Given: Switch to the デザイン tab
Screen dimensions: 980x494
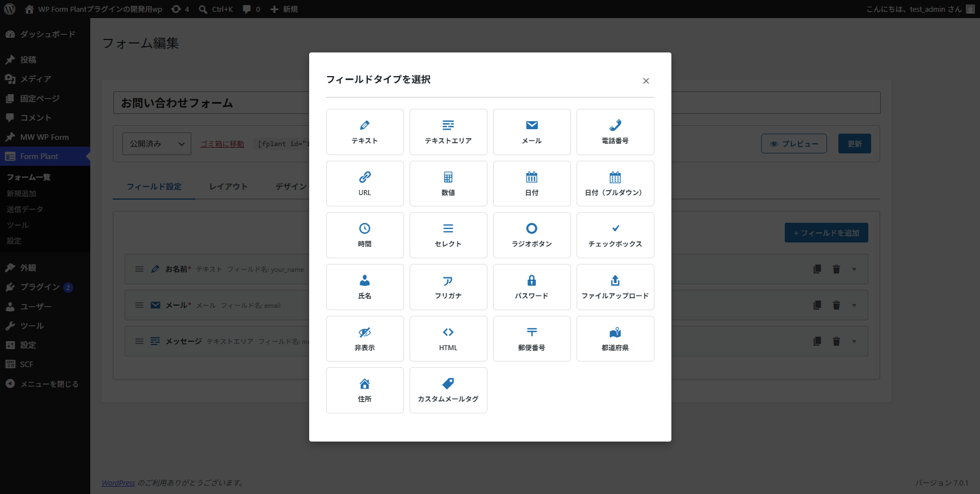Looking at the screenshot, I should click(291, 187).
